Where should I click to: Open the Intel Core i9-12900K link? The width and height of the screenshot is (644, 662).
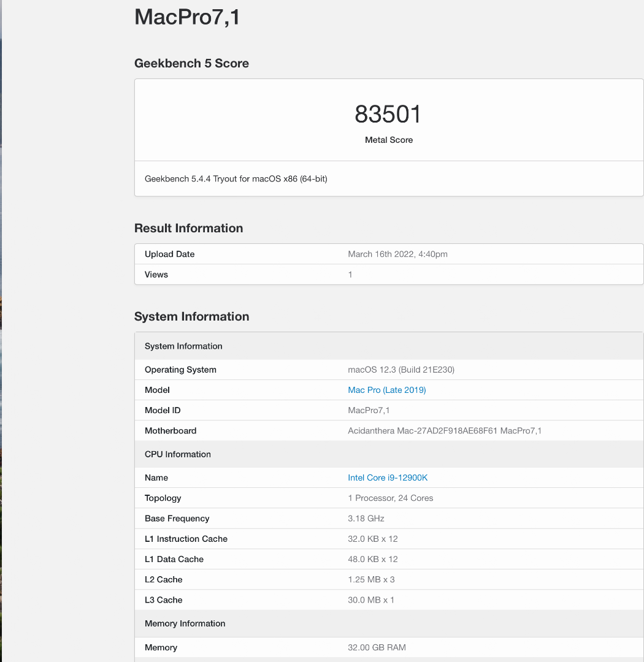[388, 477]
